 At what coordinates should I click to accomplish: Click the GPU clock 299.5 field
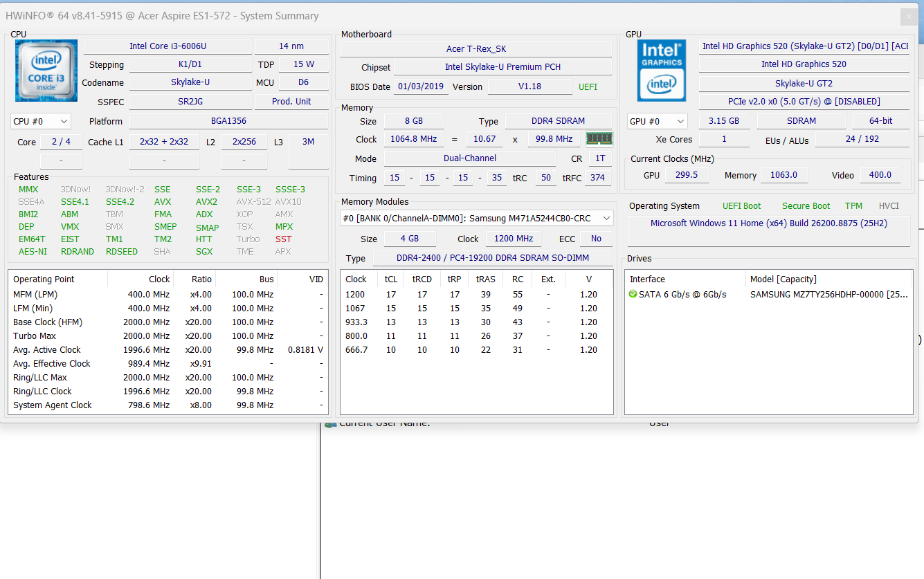(x=686, y=175)
